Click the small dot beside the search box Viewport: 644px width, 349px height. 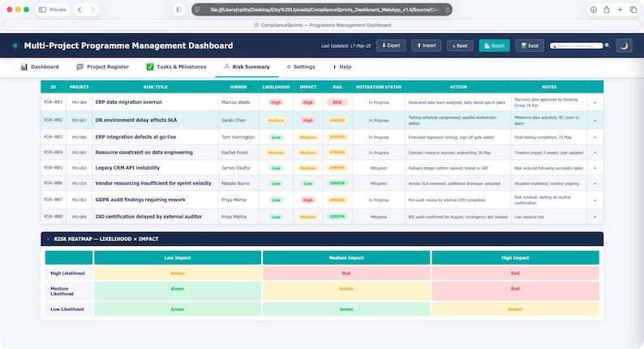coord(607,45)
